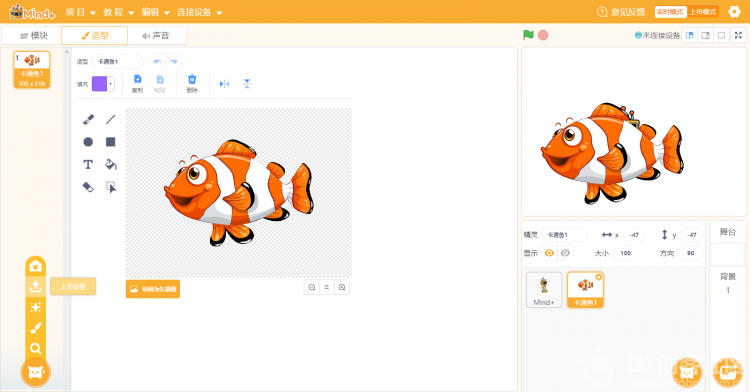Select the Circle tool

[88, 142]
